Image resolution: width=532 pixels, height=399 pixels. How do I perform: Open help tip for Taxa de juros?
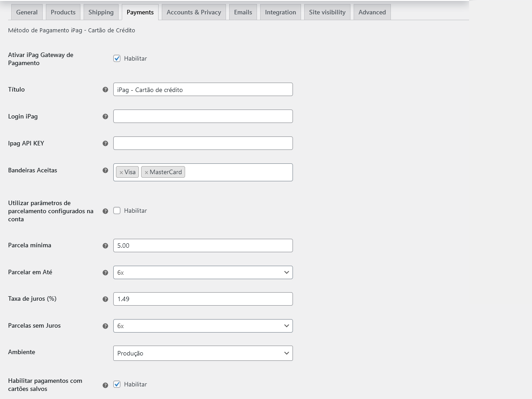(x=105, y=299)
